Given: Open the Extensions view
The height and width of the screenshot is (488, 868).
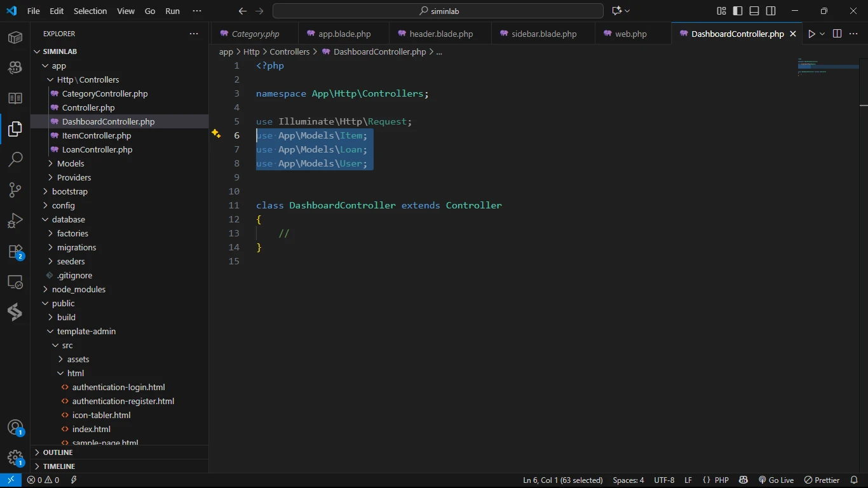Looking at the screenshot, I should [15, 252].
